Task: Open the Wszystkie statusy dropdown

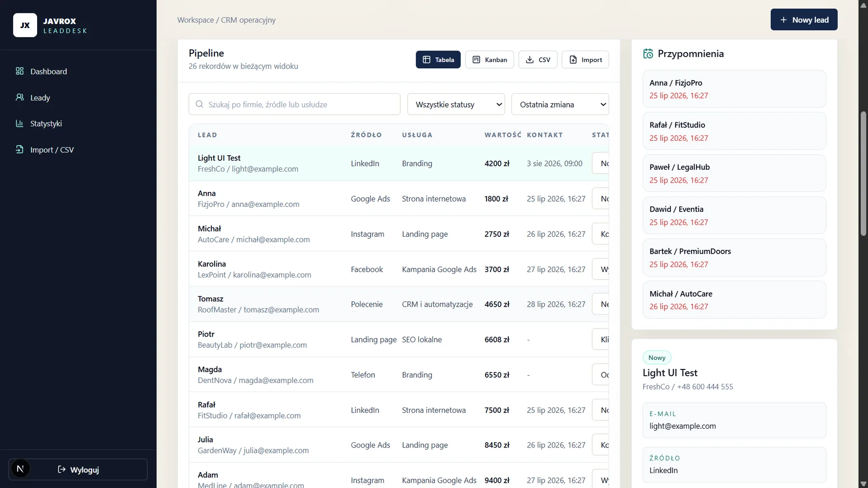Action: coord(456,104)
